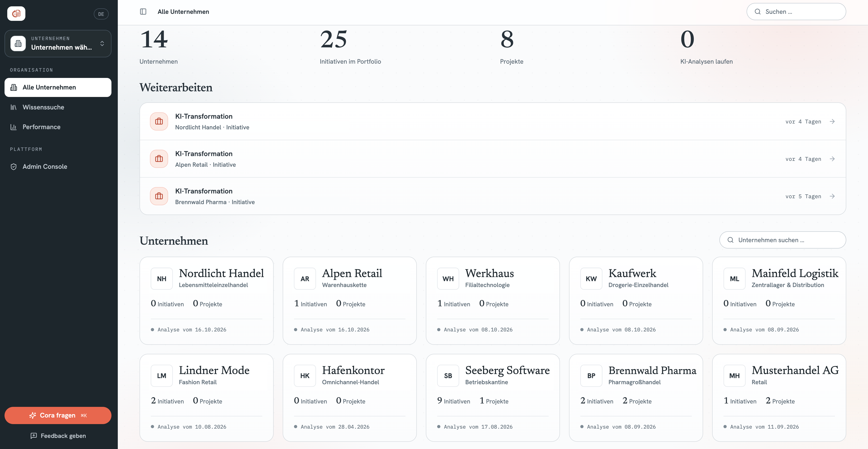
Task: Click the search magnifier icon in top bar
Action: click(x=757, y=12)
